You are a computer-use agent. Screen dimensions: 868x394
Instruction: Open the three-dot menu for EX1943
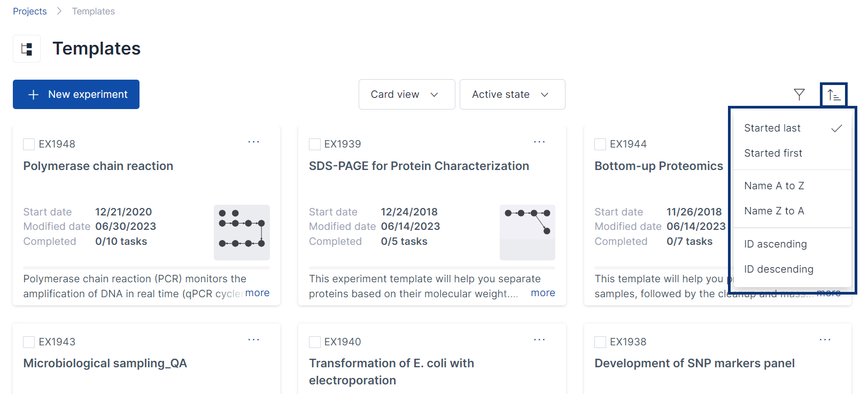click(254, 340)
